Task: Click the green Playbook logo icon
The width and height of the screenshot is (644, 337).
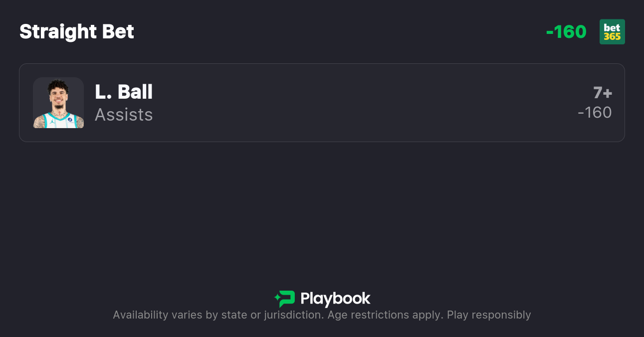Action: click(287, 299)
